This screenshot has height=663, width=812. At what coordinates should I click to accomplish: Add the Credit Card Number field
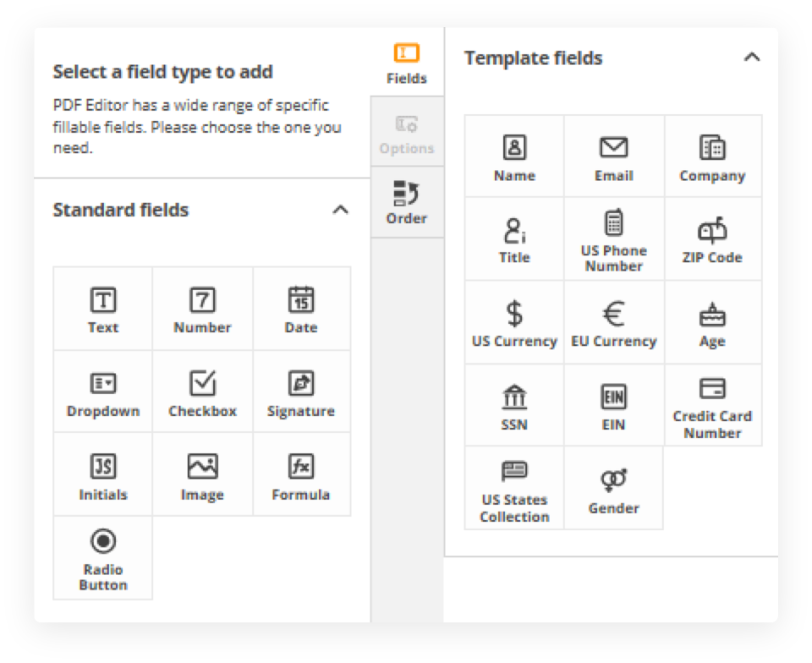[x=712, y=406]
